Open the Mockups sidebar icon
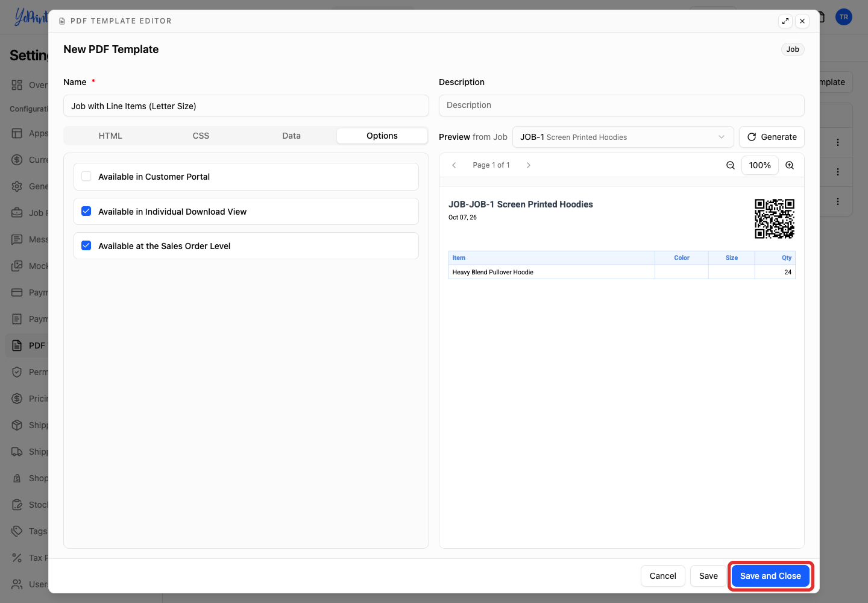 pos(17,266)
